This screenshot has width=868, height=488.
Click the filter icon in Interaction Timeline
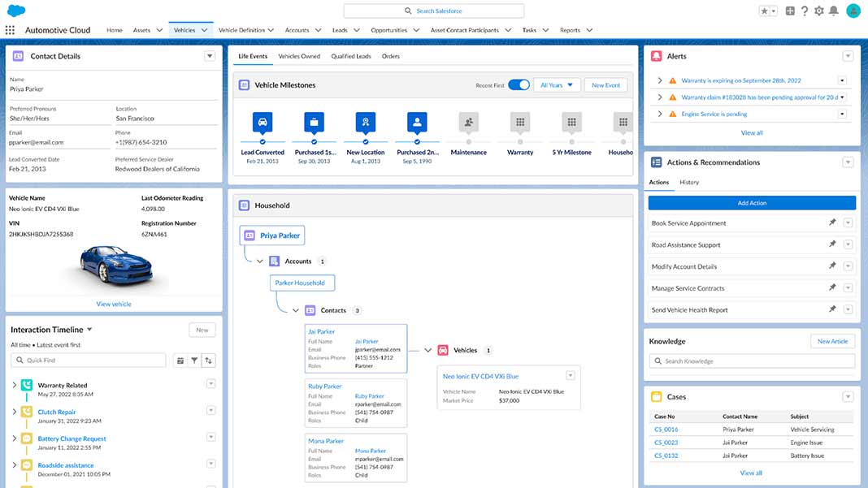[194, 361]
